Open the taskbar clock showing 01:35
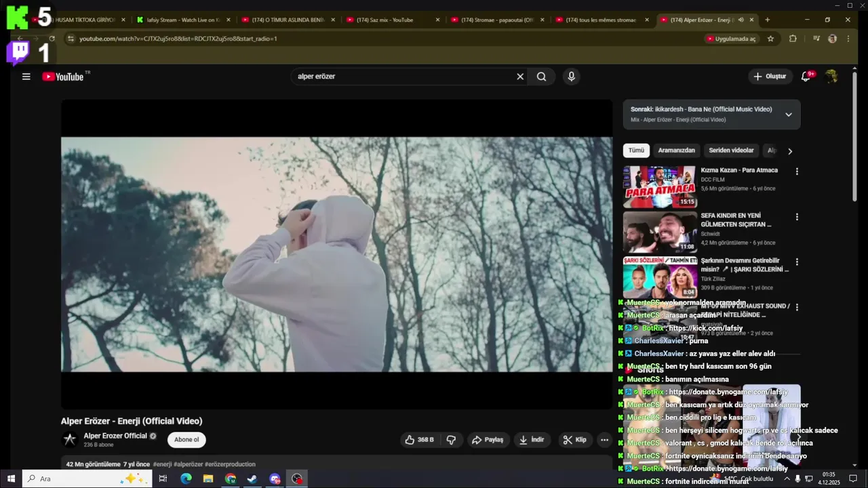The height and width of the screenshot is (488, 868). coord(829,479)
